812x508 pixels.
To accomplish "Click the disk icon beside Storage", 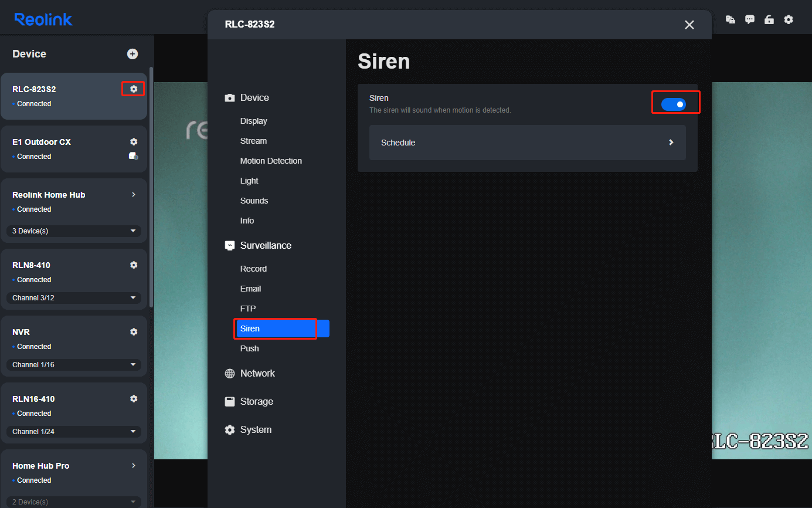I will pos(230,402).
